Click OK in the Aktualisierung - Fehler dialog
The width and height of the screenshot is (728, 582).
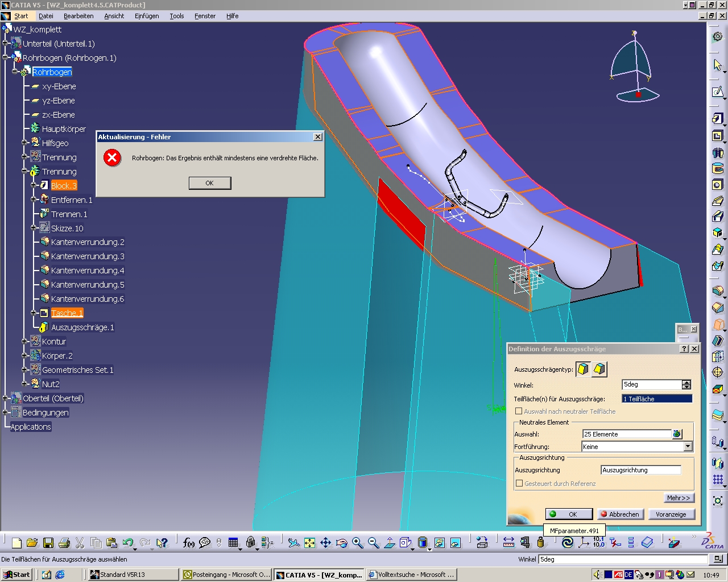[210, 183]
